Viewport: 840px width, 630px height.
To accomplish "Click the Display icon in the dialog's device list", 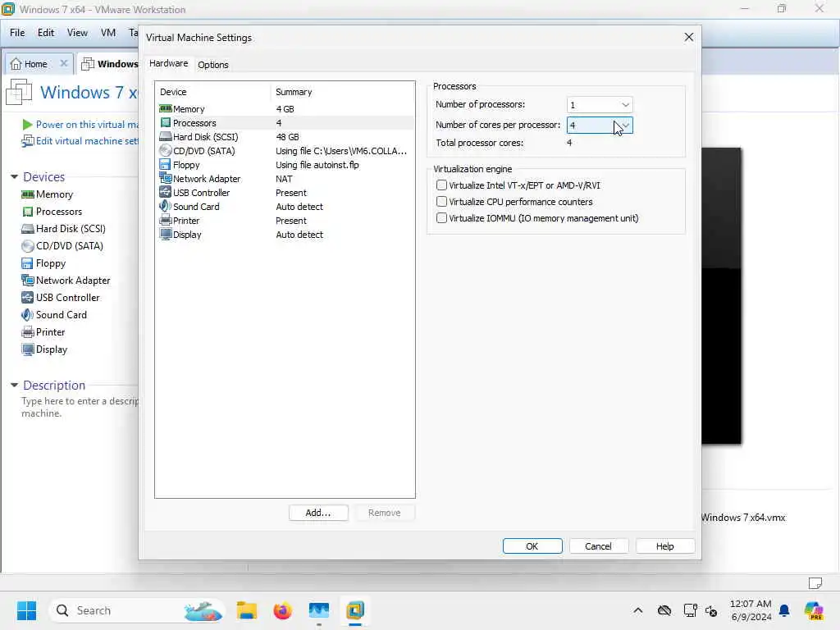I will point(166,234).
